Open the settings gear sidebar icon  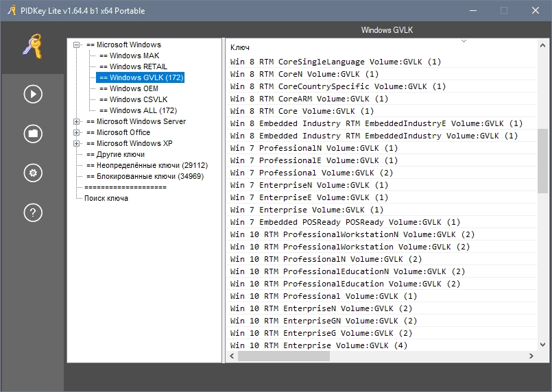point(33,173)
